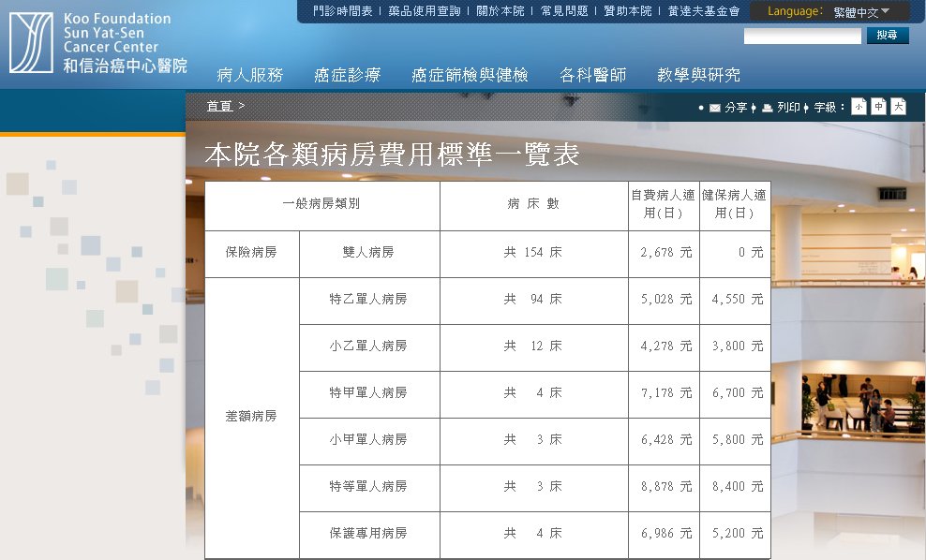This screenshot has width=926, height=560.
Task: Open the 教學與研究 menu
Action: pos(698,75)
